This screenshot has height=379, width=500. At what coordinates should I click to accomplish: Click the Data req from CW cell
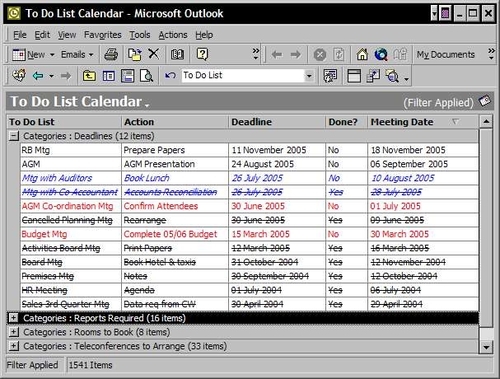pyautogui.click(x=175, y=304)
